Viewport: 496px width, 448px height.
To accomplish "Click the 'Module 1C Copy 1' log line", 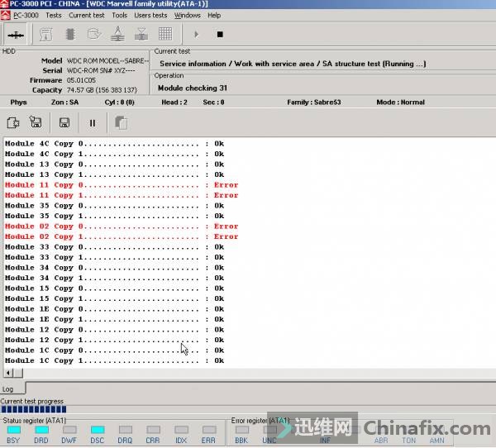I will pyautogui.click(x=115, y=360).
